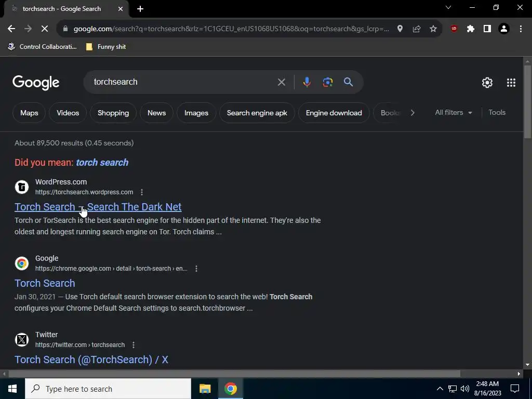Start a voice search with microphone
This screenshot has width=532, height=399.
coord(307,82)
